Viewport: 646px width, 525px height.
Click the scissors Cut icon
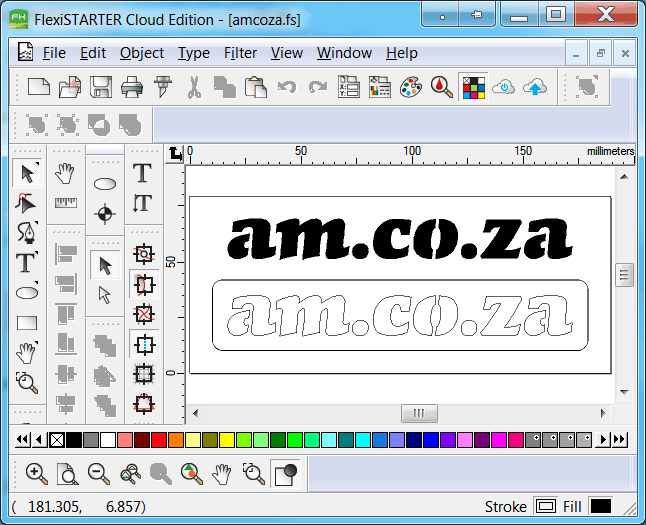click(194, 87)
